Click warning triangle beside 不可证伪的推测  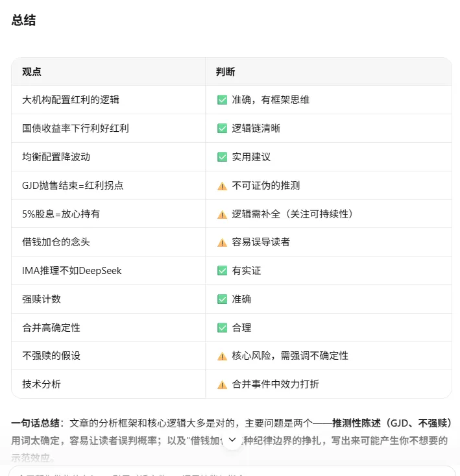coord(223,186)
